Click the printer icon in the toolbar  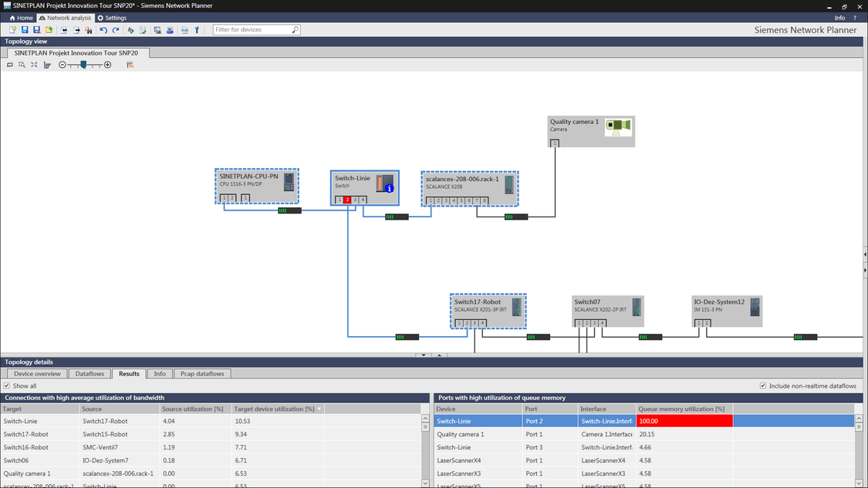170,30
